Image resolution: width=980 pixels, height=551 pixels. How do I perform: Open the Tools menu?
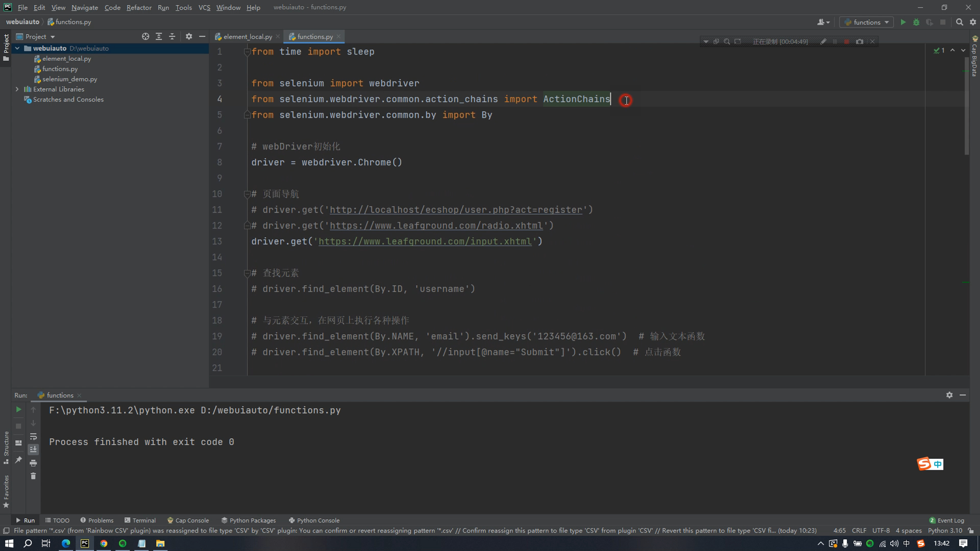point(183,7)
